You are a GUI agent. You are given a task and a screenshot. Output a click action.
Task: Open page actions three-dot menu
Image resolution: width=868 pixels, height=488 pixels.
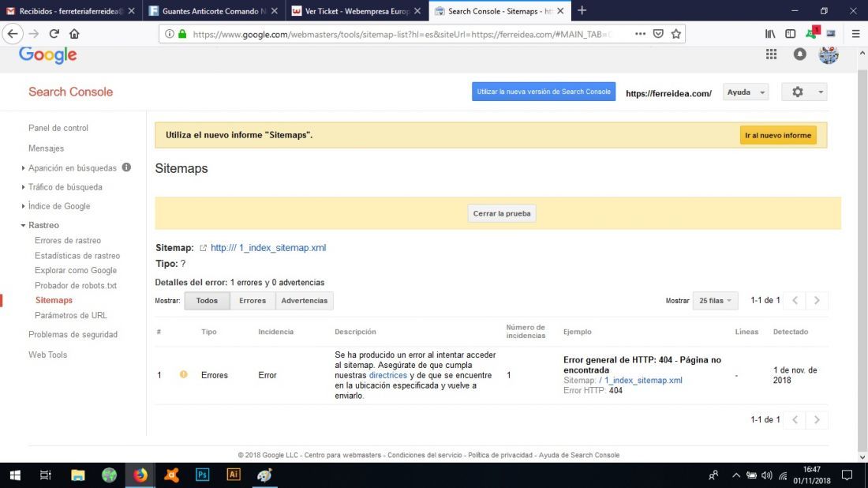tap(640, 34)
